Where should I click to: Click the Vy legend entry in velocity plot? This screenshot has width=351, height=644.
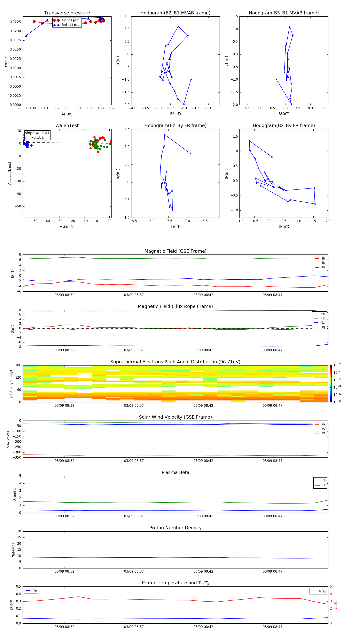[x=320, y=429]
